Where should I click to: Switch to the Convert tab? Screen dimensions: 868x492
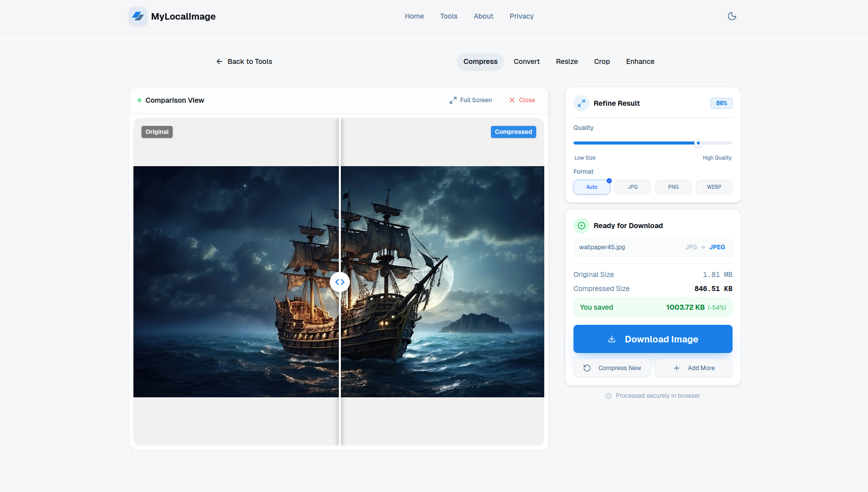pos(527,61)
